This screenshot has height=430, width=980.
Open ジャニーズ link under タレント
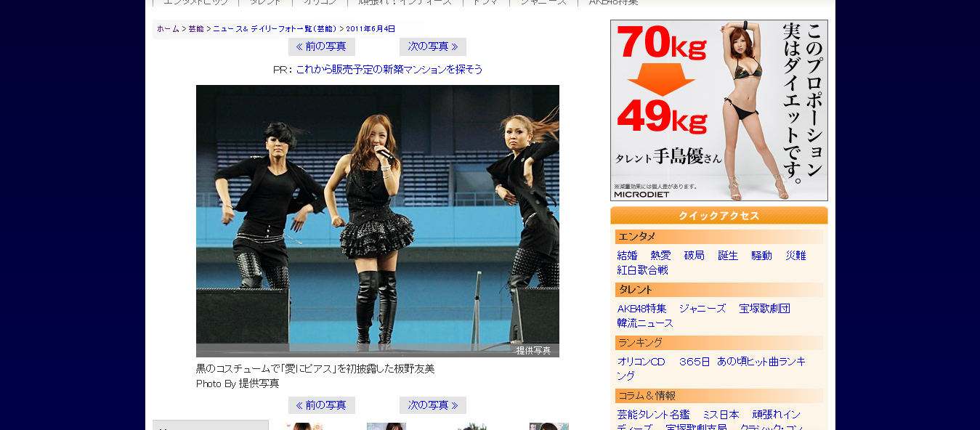(702, 309)
